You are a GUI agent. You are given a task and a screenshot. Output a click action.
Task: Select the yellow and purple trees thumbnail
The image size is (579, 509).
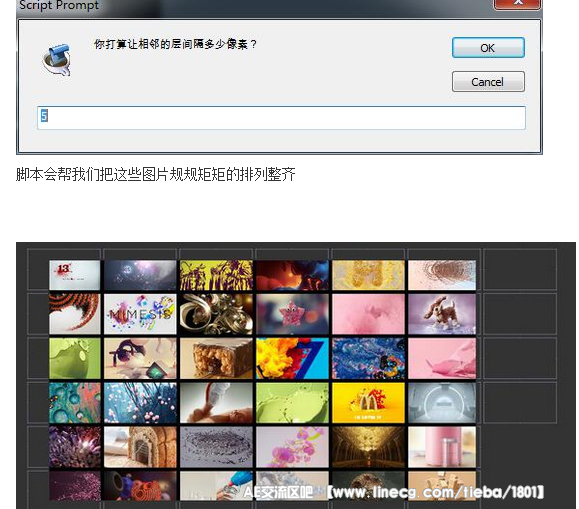(216, 275)
